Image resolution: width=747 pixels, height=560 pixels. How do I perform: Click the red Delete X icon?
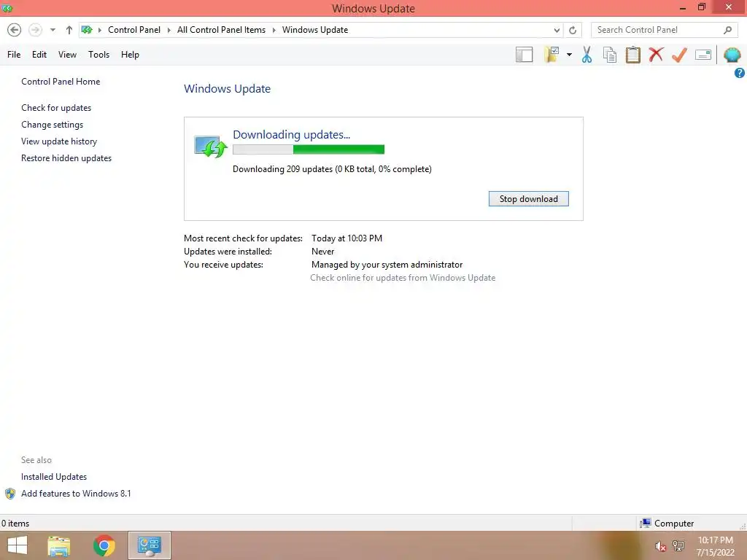[656, 54]
